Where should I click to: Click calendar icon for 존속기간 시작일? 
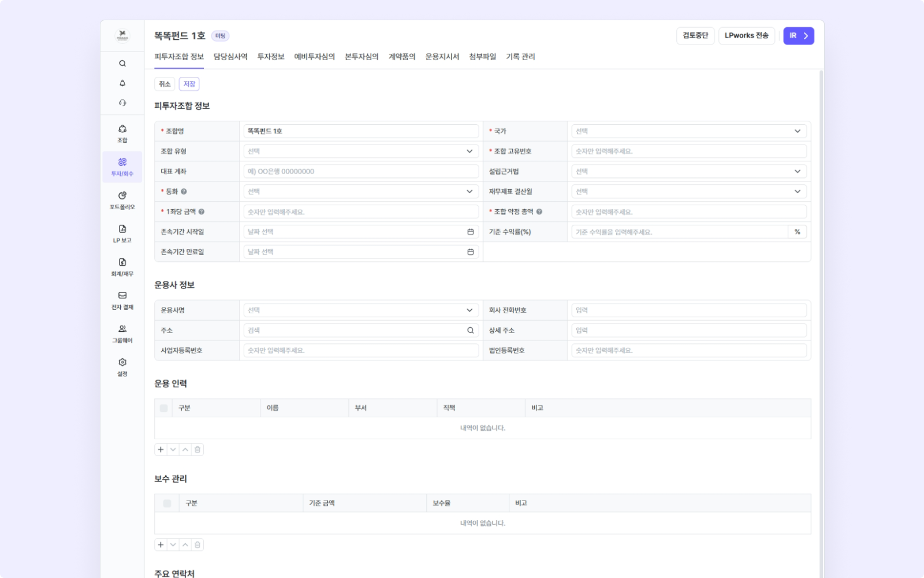471,232
